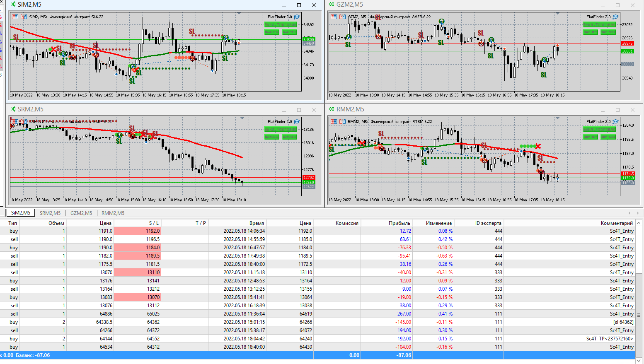Click the Баланс: -87.06 summary row
The image size is (644, 364).
click(x=317, y=355)
